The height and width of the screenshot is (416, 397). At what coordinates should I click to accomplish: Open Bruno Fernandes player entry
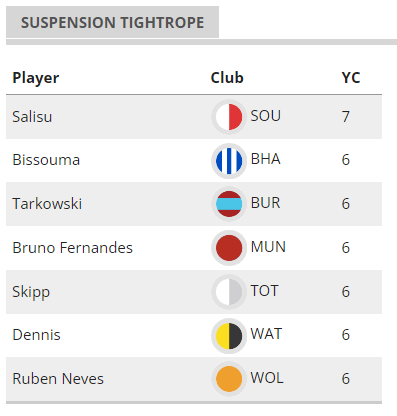[x=72, y=248]
